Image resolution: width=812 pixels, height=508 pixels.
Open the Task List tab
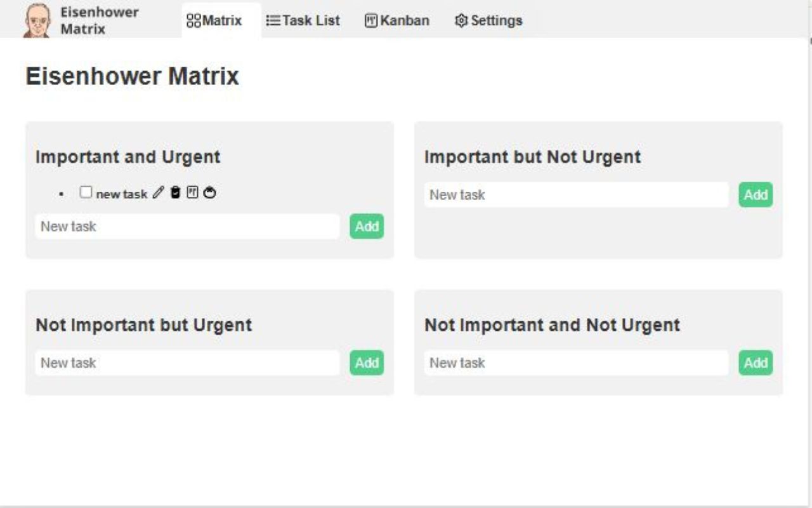303,20
